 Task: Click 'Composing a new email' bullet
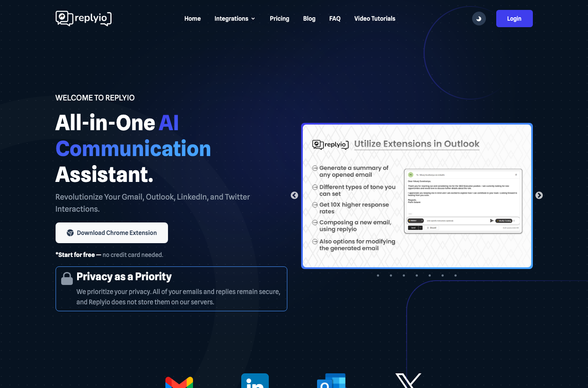pos(352,225)
